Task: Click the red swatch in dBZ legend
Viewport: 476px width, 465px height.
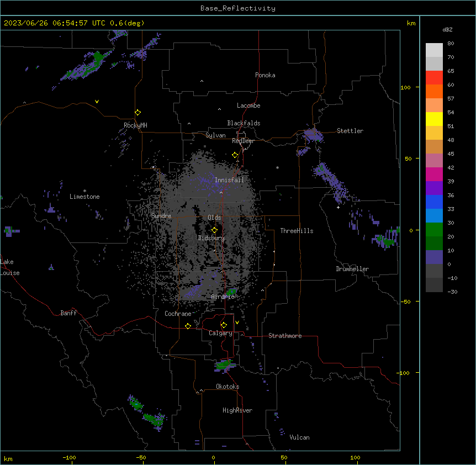Action: 434,77
